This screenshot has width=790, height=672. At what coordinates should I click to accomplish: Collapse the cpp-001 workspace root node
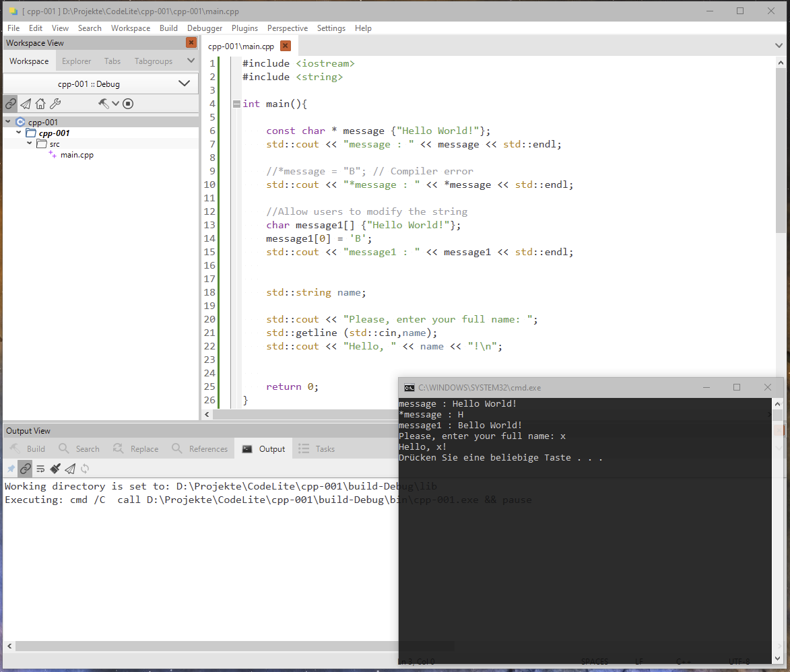click(x=8, y=121)
